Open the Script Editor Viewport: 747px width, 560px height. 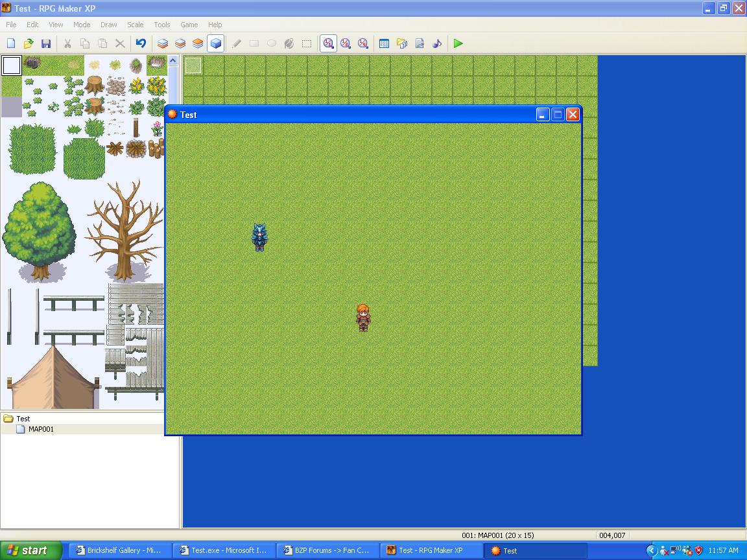[419, 43]
